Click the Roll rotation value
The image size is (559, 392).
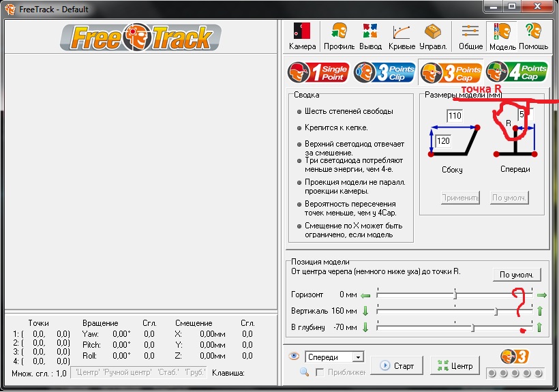(x=121, y=356)
